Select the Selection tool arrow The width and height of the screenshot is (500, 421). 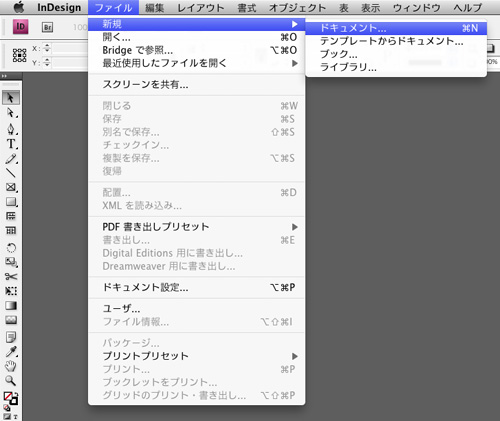(11, 98)
